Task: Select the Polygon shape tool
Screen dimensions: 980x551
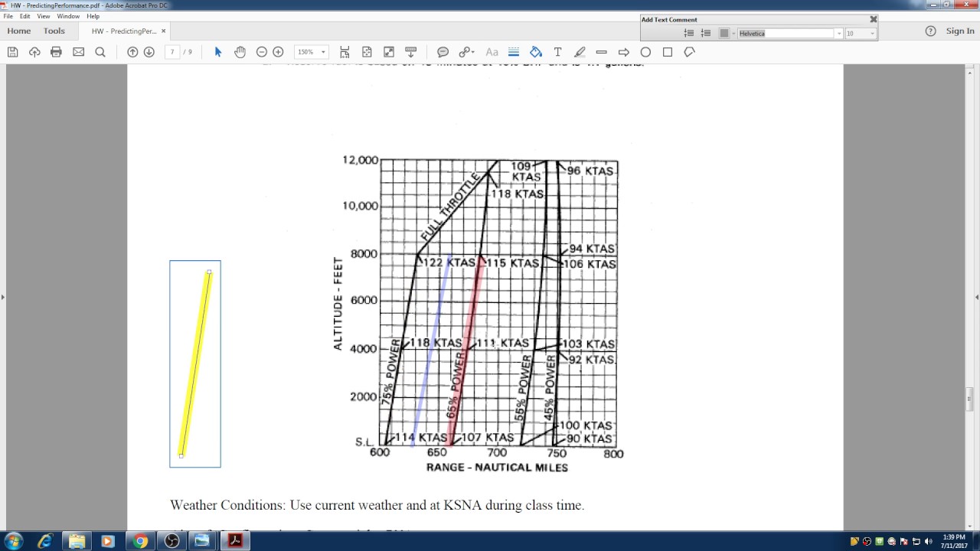Action: (x=690, y=52)
